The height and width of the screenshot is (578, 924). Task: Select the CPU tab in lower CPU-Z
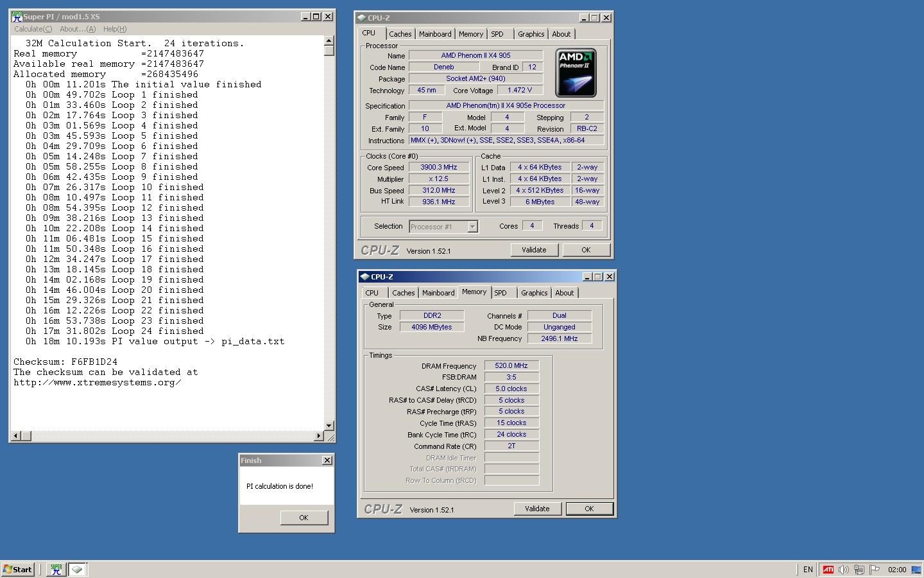pyautogui.click(x=372, y=293)
